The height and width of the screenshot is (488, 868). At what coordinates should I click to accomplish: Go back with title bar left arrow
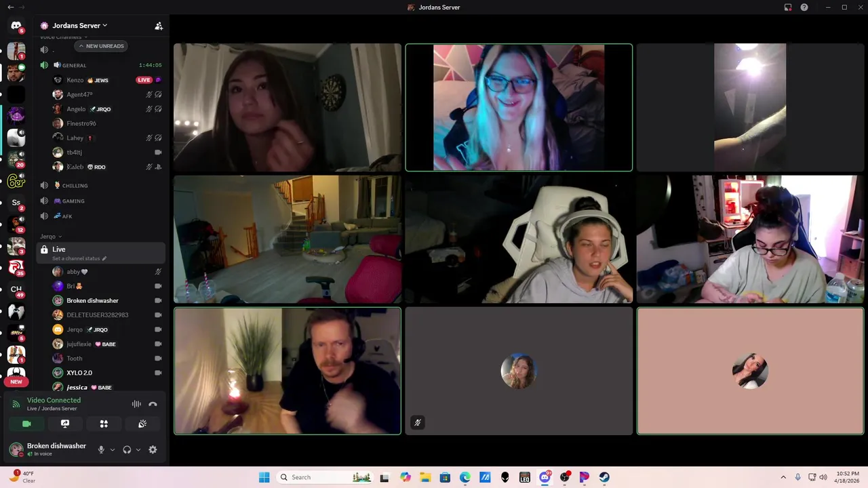point(10,7)
